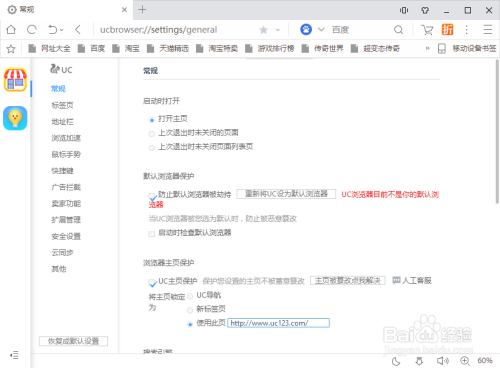Open 淘宝 bookmark
This screenshot has height=368, width=500.
[x=126, y=49]
